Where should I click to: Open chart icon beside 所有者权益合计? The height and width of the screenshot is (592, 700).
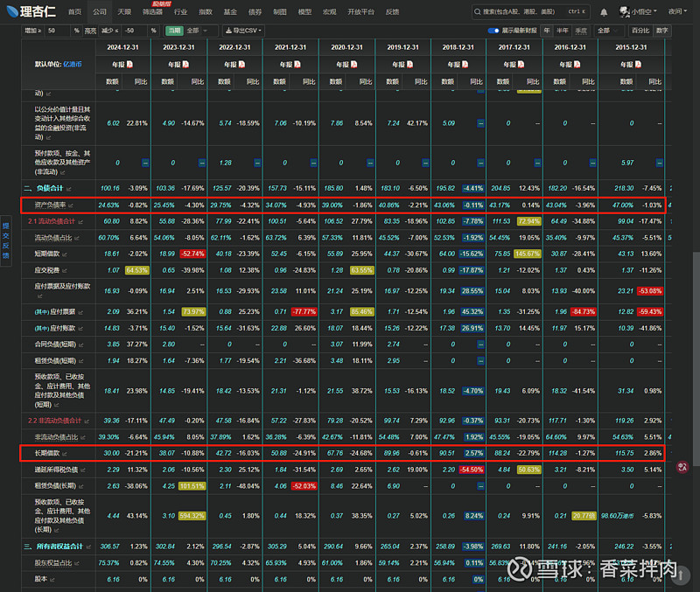click(x=88, y=547)
